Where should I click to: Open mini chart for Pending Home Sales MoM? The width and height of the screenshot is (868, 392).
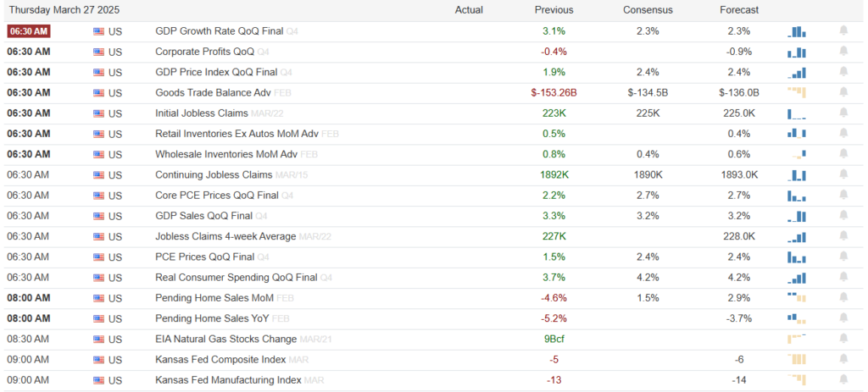click(x=797, y=298)
